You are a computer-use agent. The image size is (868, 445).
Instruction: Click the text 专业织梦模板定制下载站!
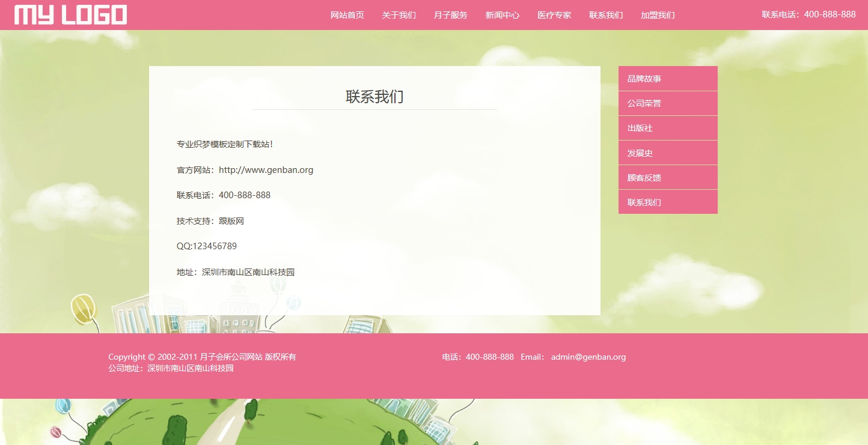[225, 144]
